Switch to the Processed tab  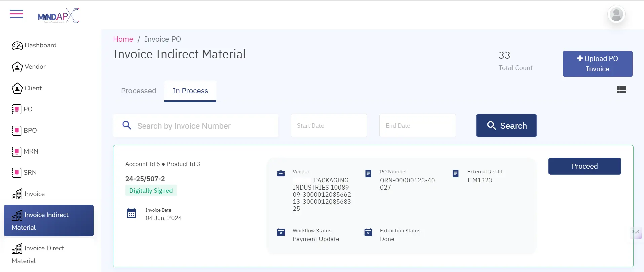139,91
